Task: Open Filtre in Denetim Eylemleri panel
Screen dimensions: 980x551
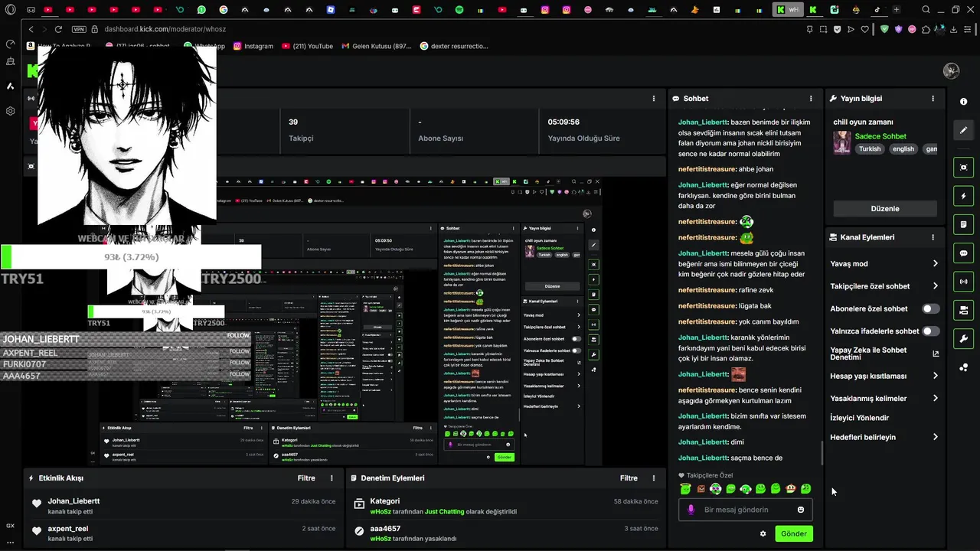Action: [x=629, y=478]
